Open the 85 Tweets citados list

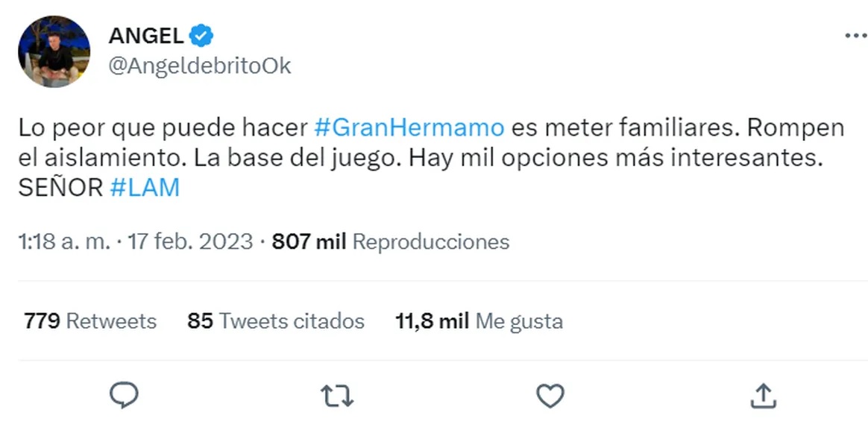276,321
